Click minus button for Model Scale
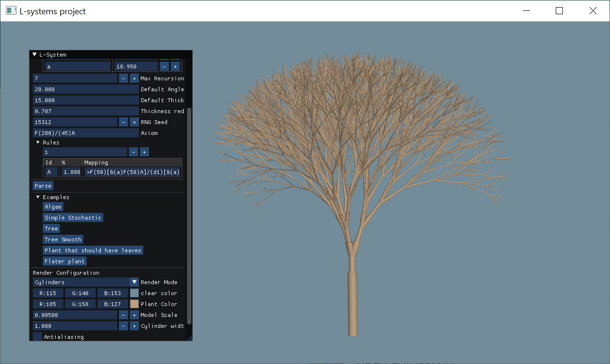 tap(123, 315)
